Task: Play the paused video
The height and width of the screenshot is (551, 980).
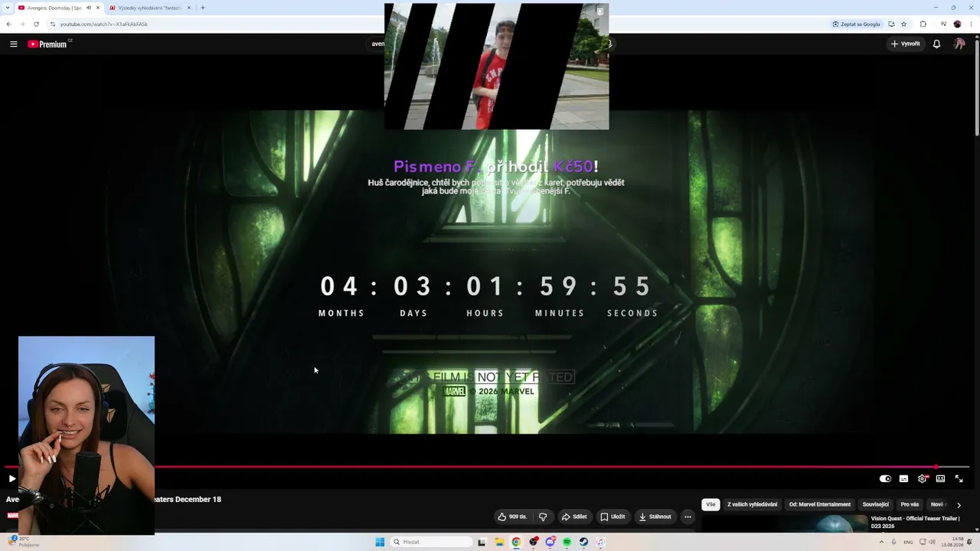Action: pyautogui.click(x=12, y=479)
